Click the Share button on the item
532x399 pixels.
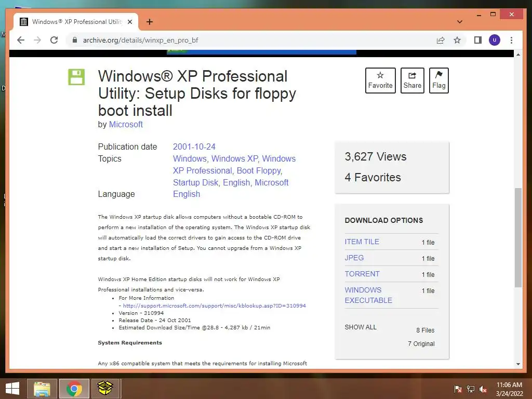(412, 81)
